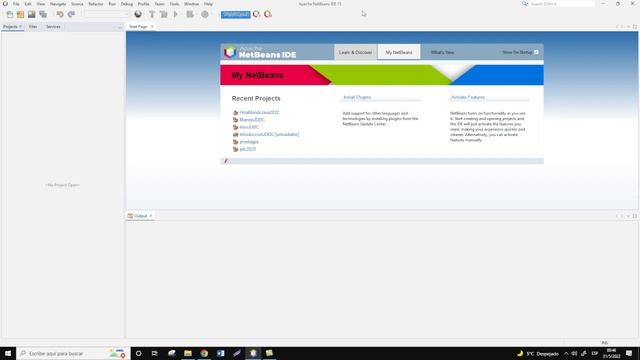Click the NetBeans icon in taskbar
The width and height of the screenshot is (640, 360).
253,353
